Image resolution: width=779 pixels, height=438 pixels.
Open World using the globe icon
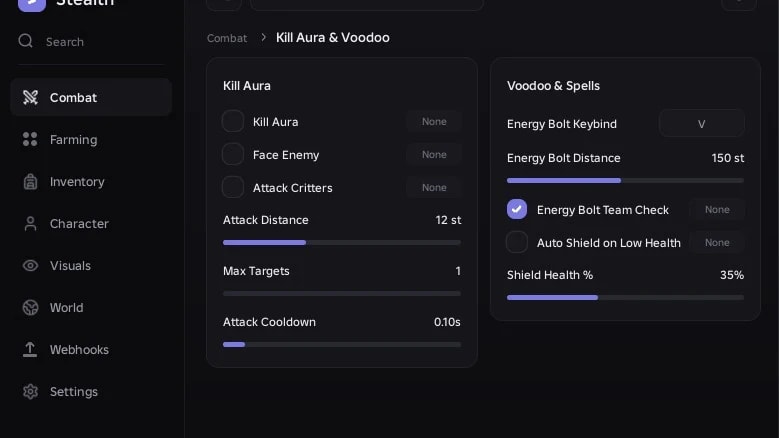click(x=30, y=307)
